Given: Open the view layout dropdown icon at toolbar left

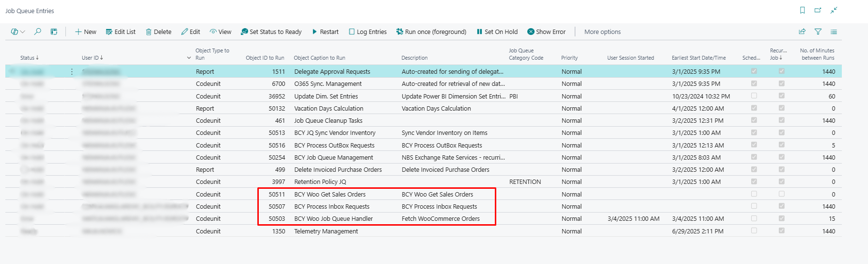Looking at the screenshot, I should 18,32.
